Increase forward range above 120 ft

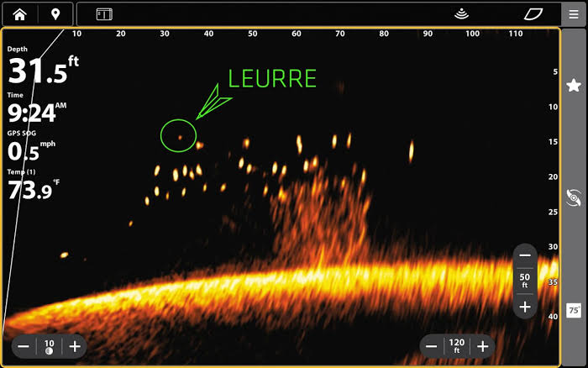click(483, 346)
